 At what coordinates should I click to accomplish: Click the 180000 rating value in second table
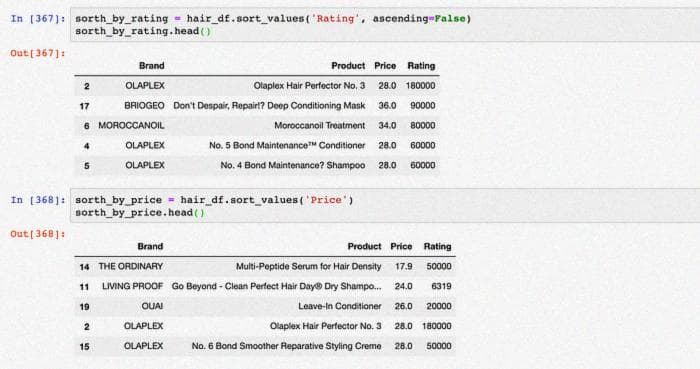click(x=437, y=326)
